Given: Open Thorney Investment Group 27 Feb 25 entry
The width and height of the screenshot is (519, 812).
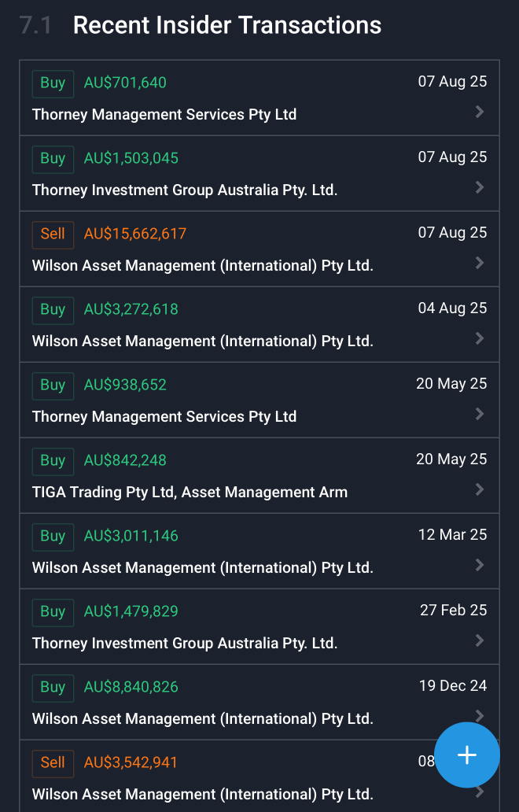Looking at the screenshot, I should [185, 644].
